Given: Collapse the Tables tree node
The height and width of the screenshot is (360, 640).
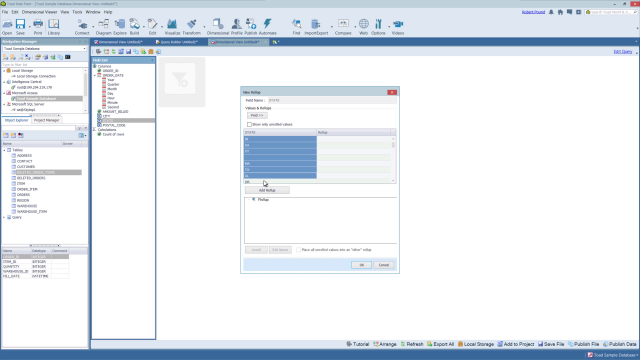Looking at the screenshot, I should [x=4, y=150].
